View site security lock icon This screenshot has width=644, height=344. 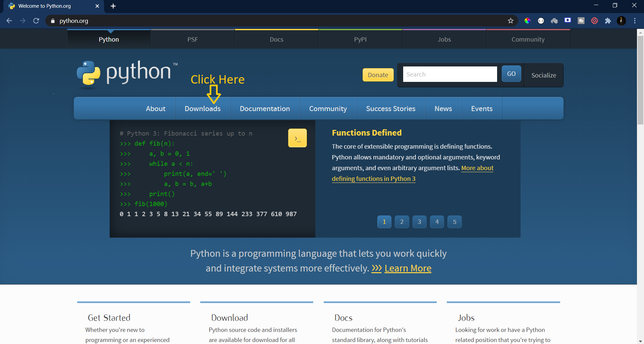click(x=53, y=21)
